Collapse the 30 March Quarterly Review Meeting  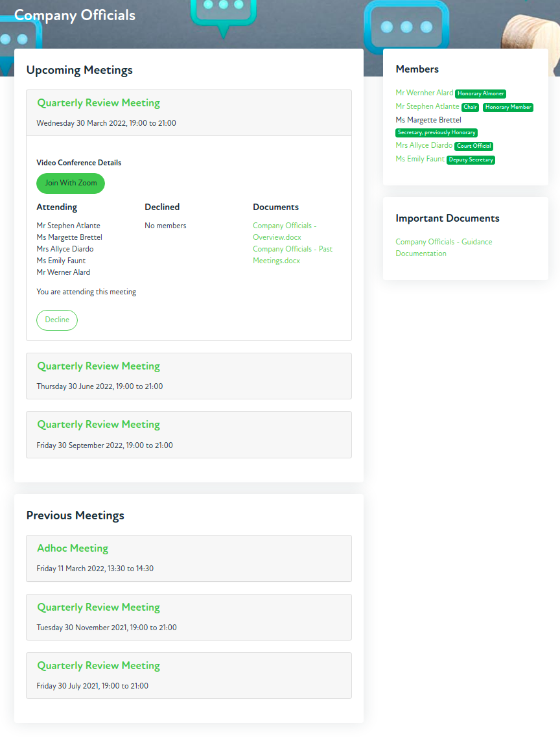(x=99, y=103)
